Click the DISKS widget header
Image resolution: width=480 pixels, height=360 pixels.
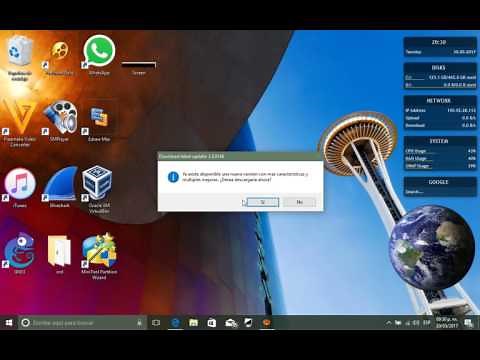[439, 68]
